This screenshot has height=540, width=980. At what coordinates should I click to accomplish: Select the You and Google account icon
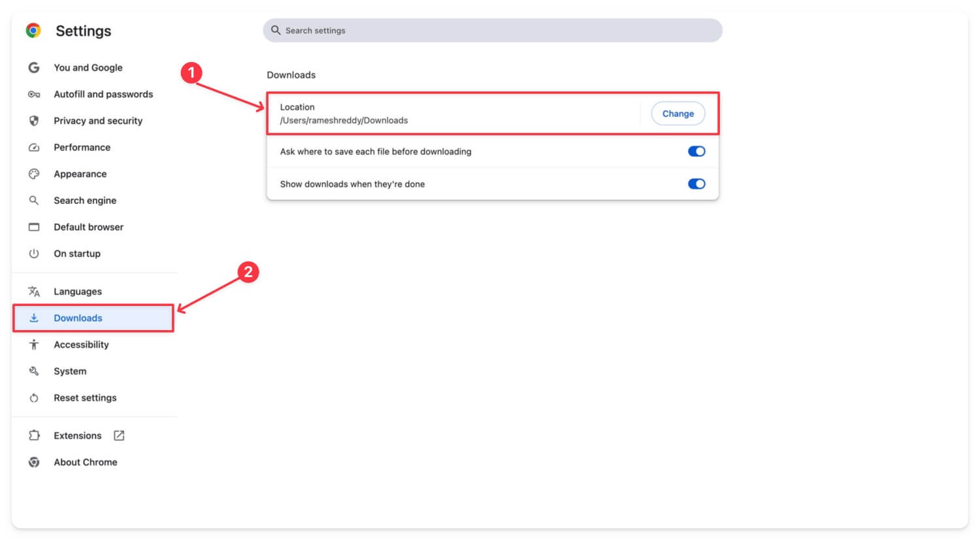point(33,67)
